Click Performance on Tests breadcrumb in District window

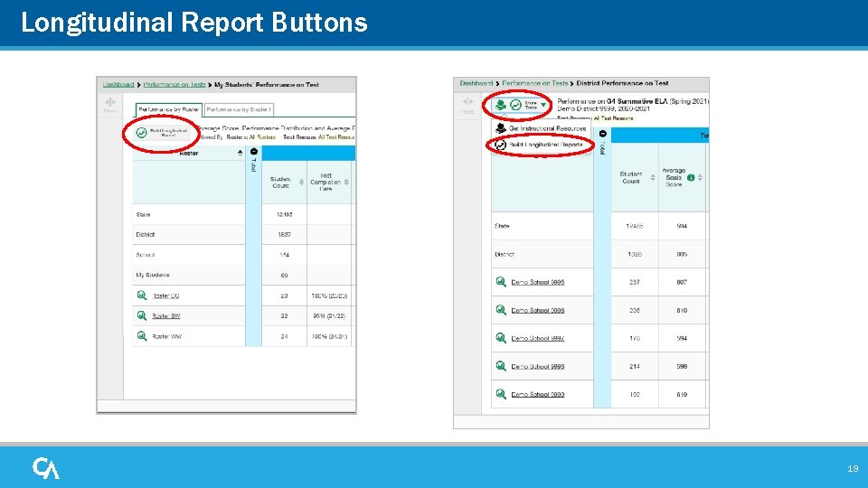[x=534, y=83]
